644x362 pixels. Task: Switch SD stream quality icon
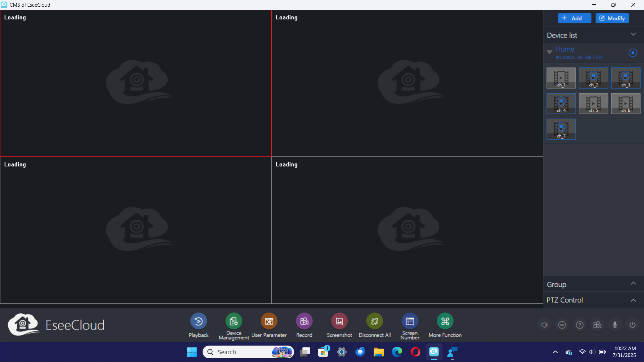pyautogui.click(x=562, y=325)
